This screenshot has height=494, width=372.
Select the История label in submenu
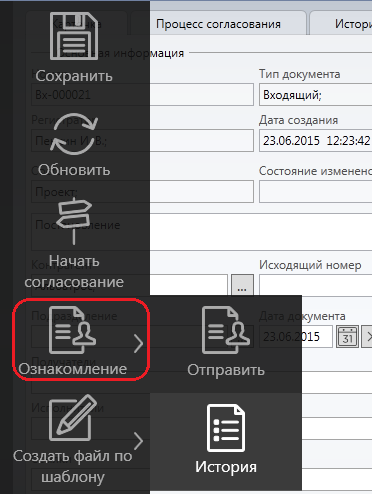tap(226, 467)
